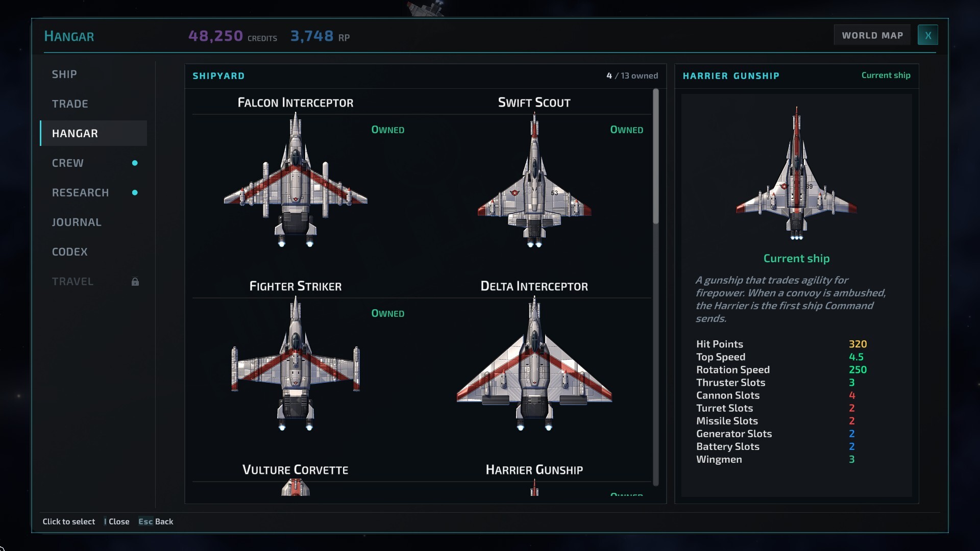
Task: Click the Wingmen stat row
Action: 781,459
